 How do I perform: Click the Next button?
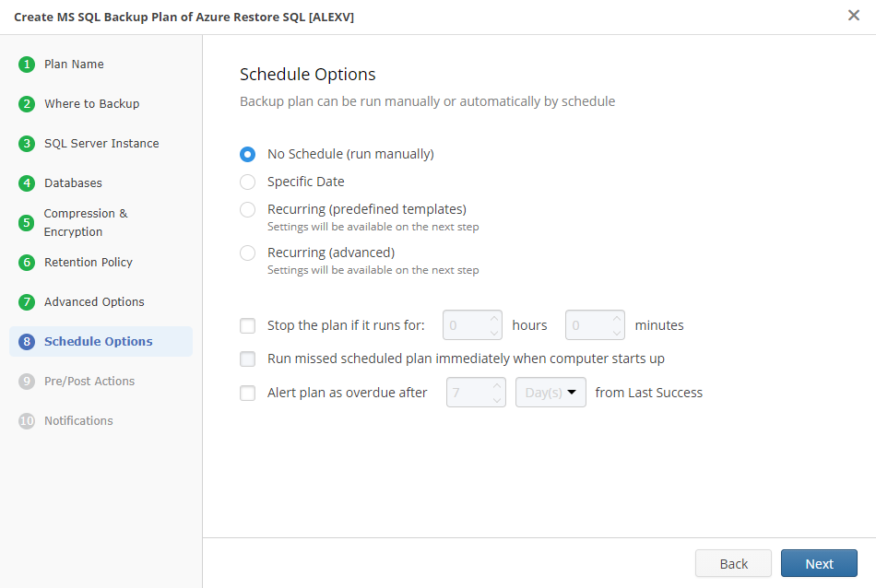(x=819, y=563)
